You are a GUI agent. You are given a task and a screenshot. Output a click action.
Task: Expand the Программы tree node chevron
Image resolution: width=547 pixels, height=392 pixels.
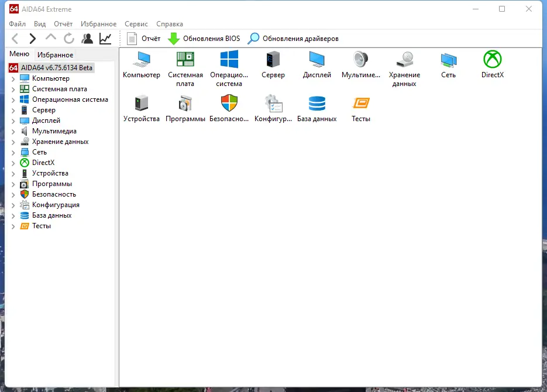tap(13, 184)
